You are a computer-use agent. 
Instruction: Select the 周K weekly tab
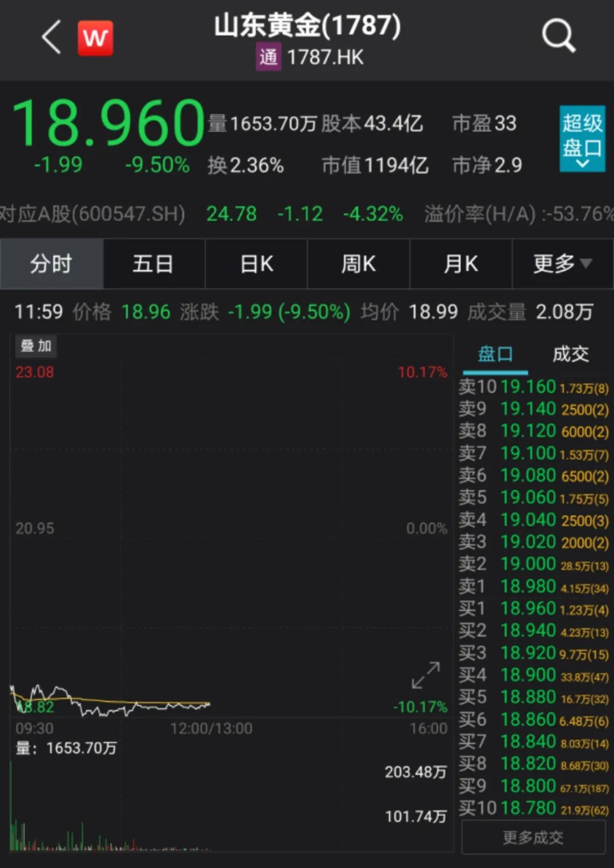coord(358,264)
